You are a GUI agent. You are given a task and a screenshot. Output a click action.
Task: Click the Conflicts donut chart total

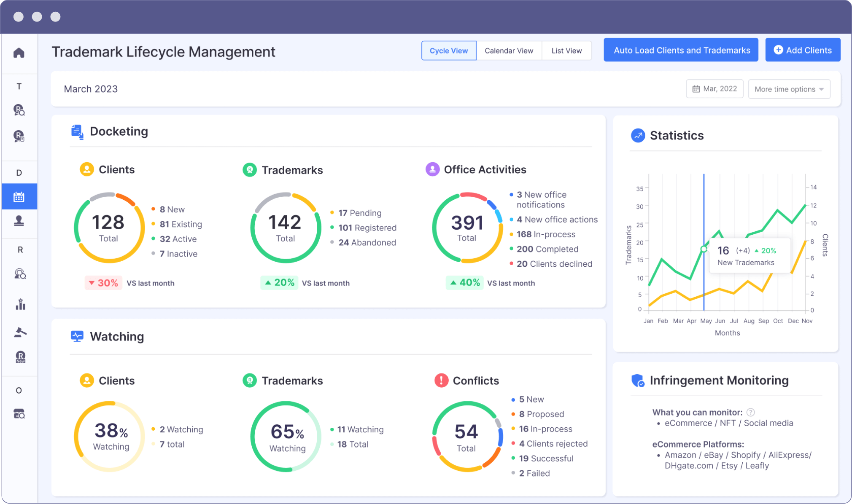tap(466, 437)
